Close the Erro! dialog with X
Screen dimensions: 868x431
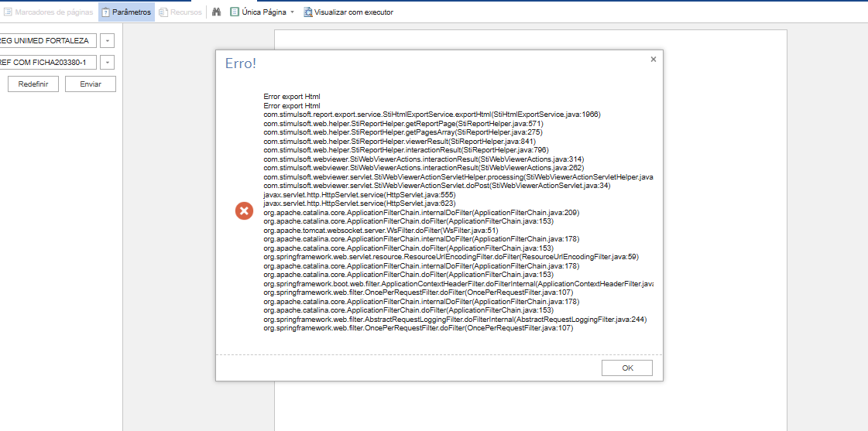(653, 59)
